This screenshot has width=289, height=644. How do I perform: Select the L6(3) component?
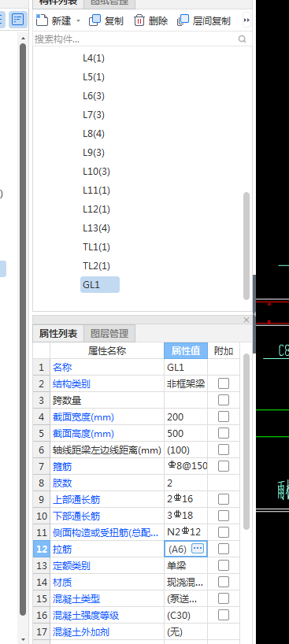click(x=94, y=96)
